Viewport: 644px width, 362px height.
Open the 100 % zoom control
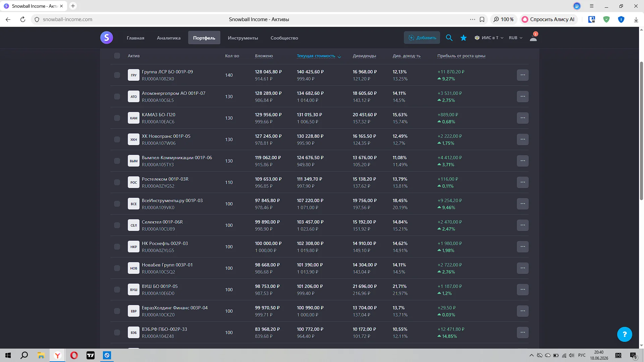(504, 19)
